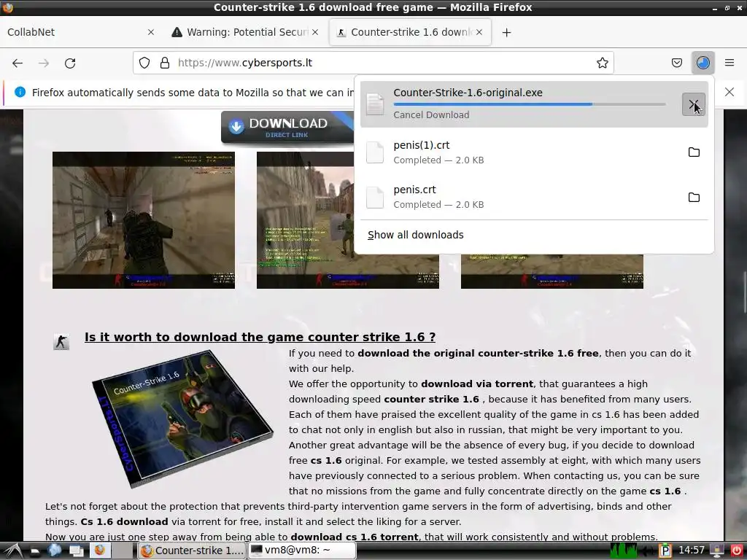This screenshot has height=560, width=747.
Task: Bookmark this page with the star icon
Action: click(602, 63)
